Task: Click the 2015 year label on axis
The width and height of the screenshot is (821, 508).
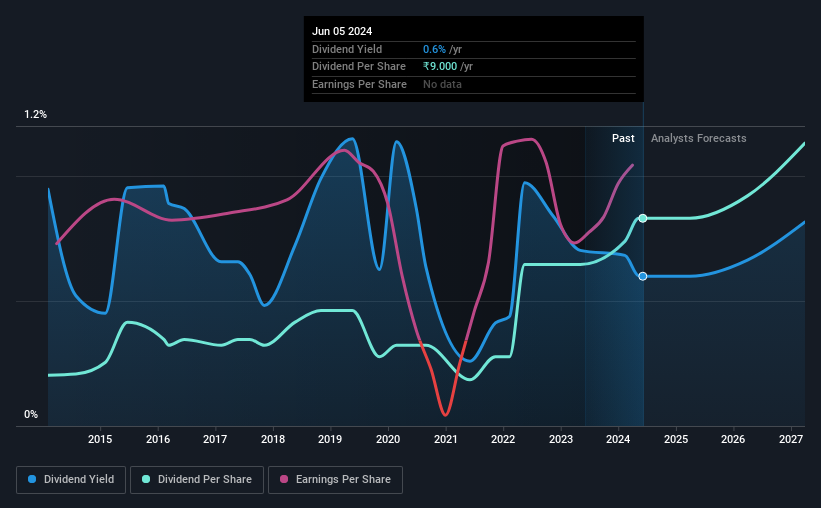Action: (100, 439)
